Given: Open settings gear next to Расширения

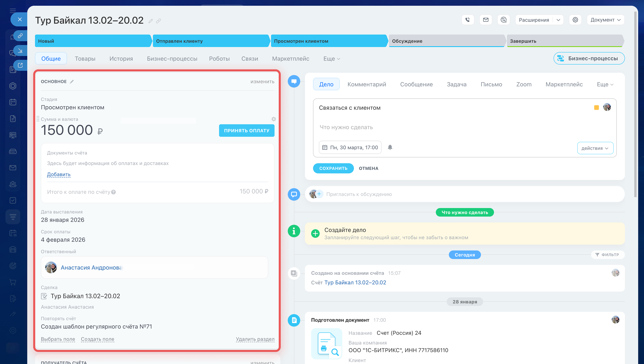Looking at the screenshot, I should point(575,20).
